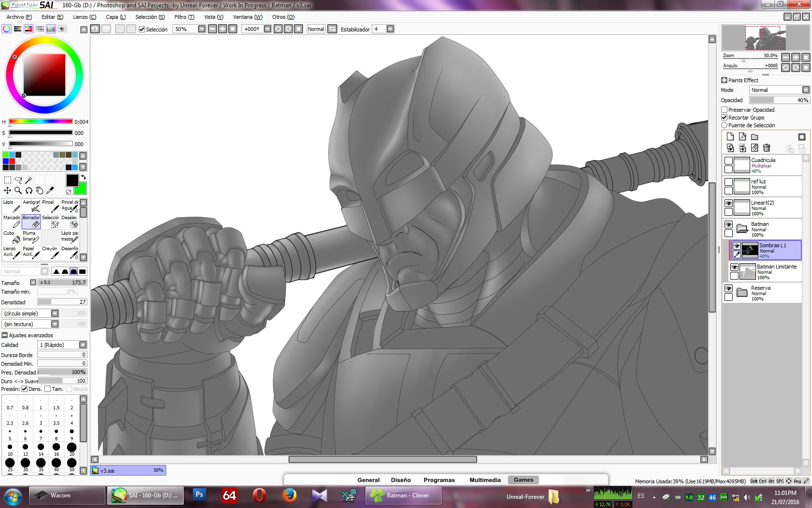Create a new layer in layer panel
The width and height of the screenshot is (812, 508).
(x=730, y=137)
